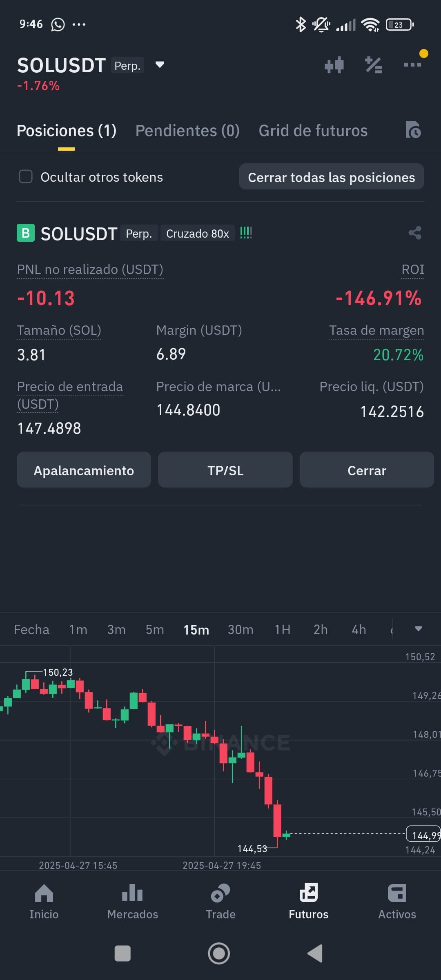Screen dimensions: 441x980
Task: Set TP/SL for position
Action: tap(225, 470)
